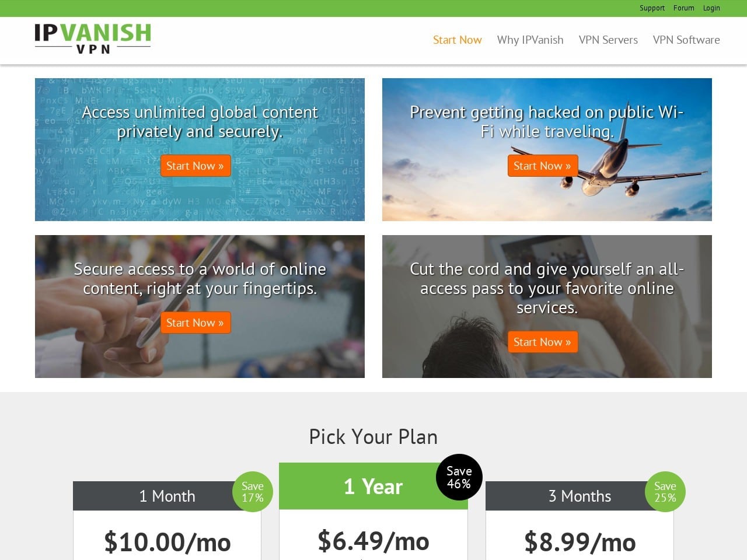This screenshot has height=560, width=747.
Task: Select Start Now in the navigation menu
Action: pos(457,40)
